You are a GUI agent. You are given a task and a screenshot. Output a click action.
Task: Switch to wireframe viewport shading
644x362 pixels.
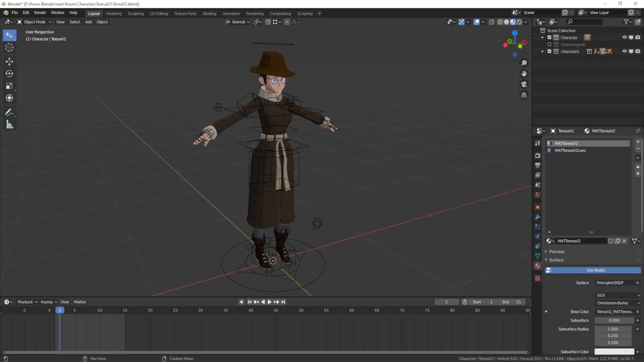coord(500,22)
